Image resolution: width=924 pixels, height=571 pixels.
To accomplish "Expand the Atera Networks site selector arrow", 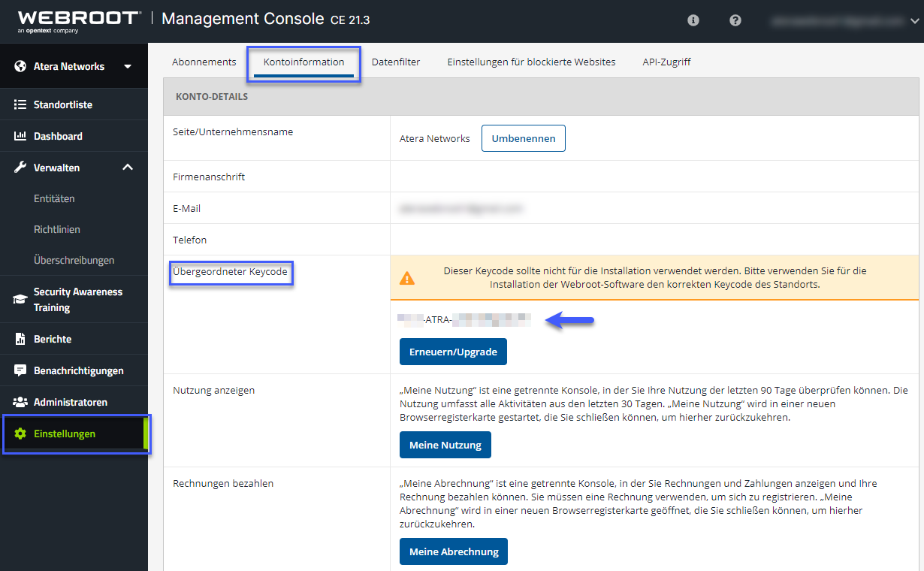I will [128, 66].
